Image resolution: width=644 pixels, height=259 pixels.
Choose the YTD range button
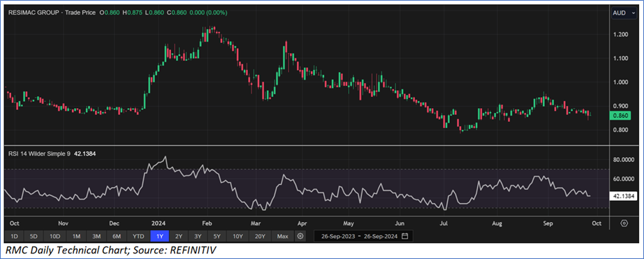tap(138, 236)
